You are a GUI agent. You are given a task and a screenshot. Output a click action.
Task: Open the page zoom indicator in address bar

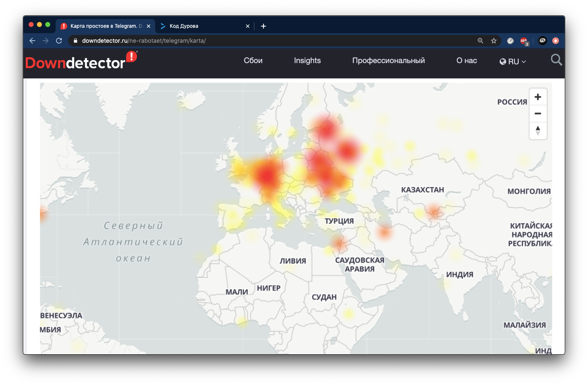480,41
